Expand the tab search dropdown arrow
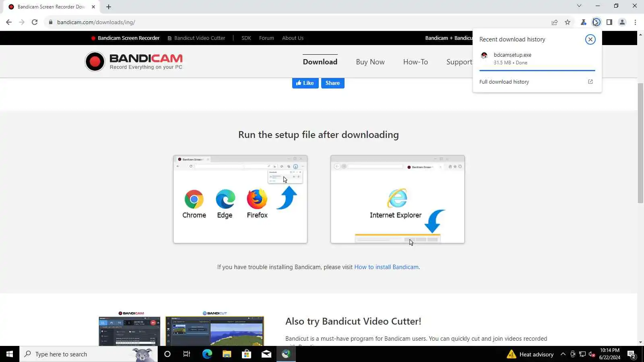The width and height of the screenshot is (644, 362). coord(579,6)
